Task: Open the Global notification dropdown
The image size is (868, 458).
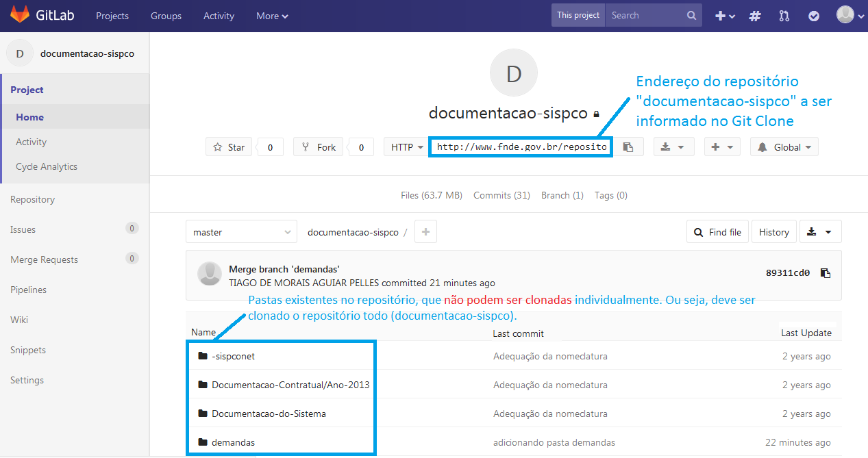Action: tap(784, 147)
